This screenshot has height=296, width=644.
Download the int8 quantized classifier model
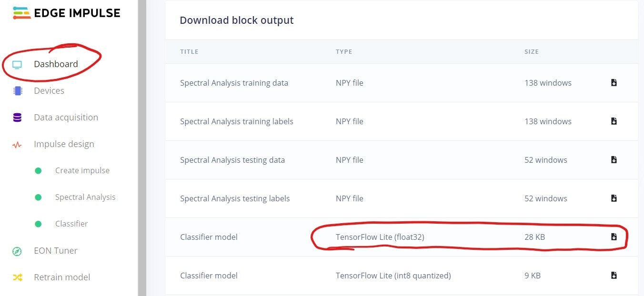tap(614, 276)
